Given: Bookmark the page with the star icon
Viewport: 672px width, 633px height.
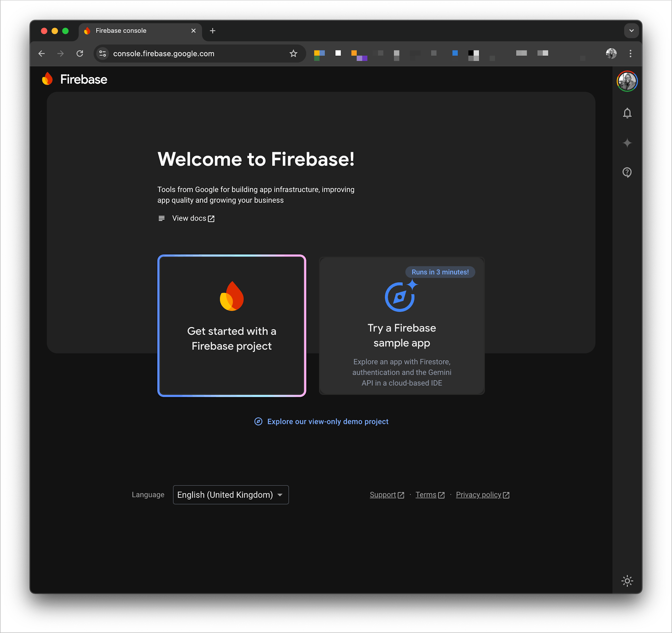Looking at the screenshot, I should click(293, 53).
